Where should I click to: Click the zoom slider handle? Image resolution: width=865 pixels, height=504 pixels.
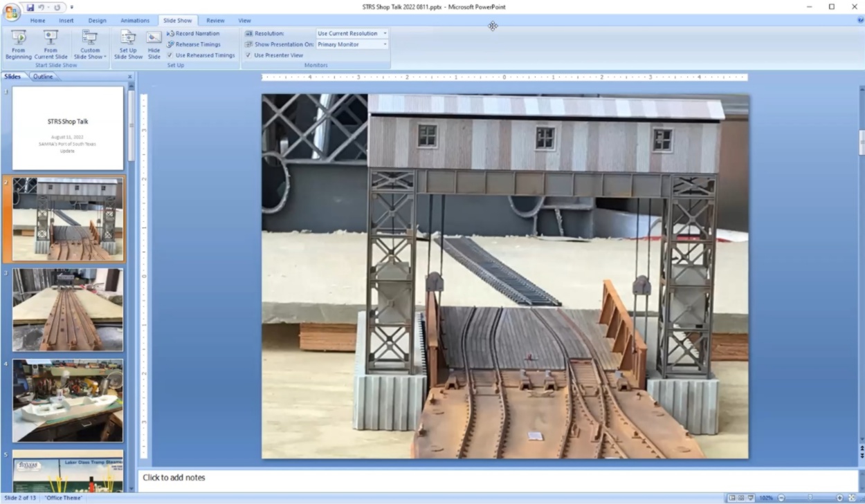pyautogui.click(x=810, y=498)
